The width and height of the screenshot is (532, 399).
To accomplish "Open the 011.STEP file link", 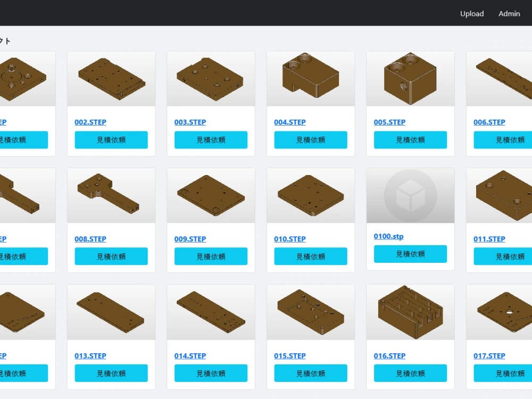I will (489, 239).
